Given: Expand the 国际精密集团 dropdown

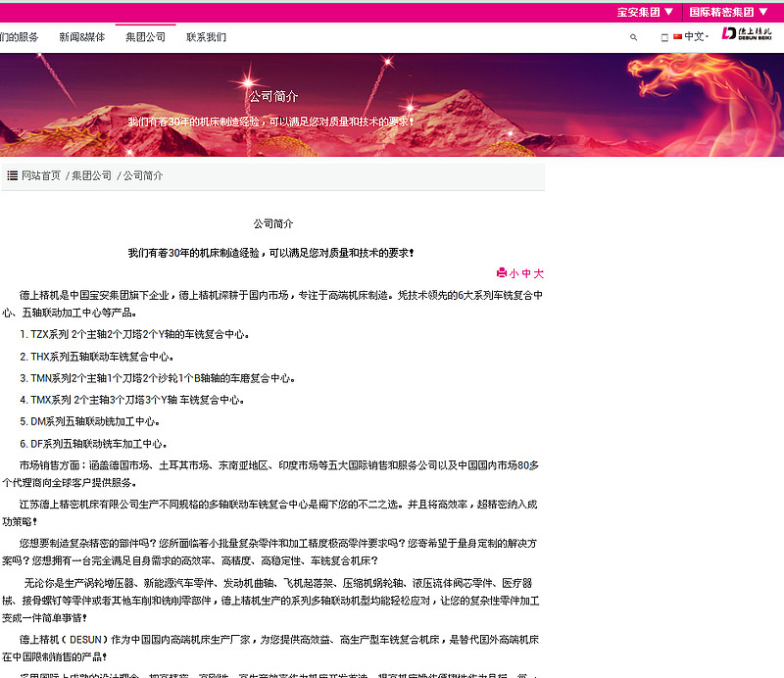Looking at the screenshot, I should 728,12.
